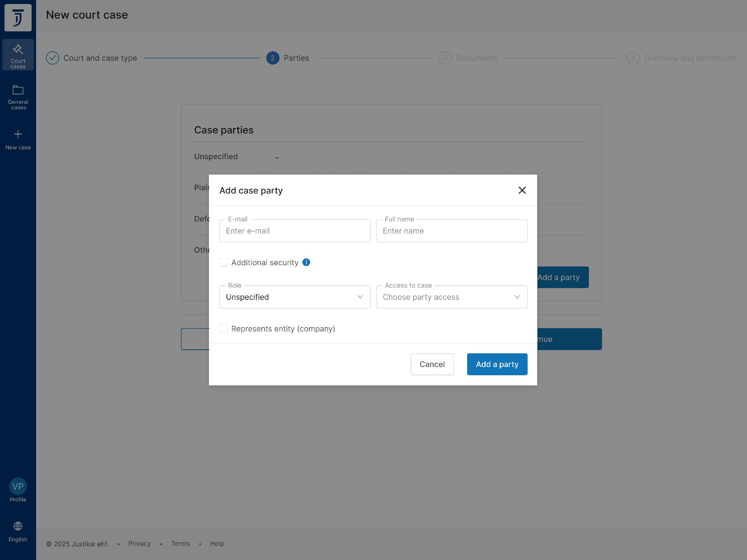Click the Justikal logo icon
This screenshot has width=747, height=560.
[18, 18]
